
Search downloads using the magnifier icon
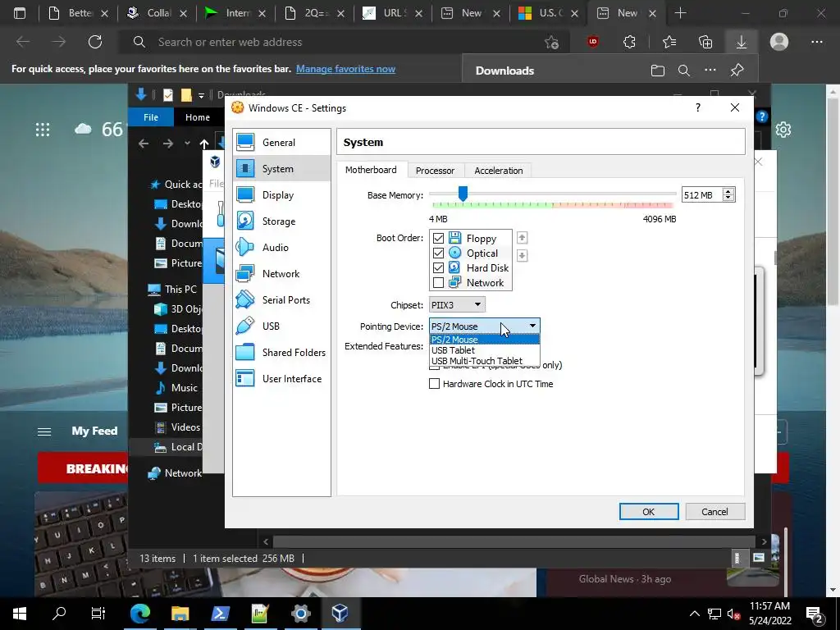(x=684, y=71)
